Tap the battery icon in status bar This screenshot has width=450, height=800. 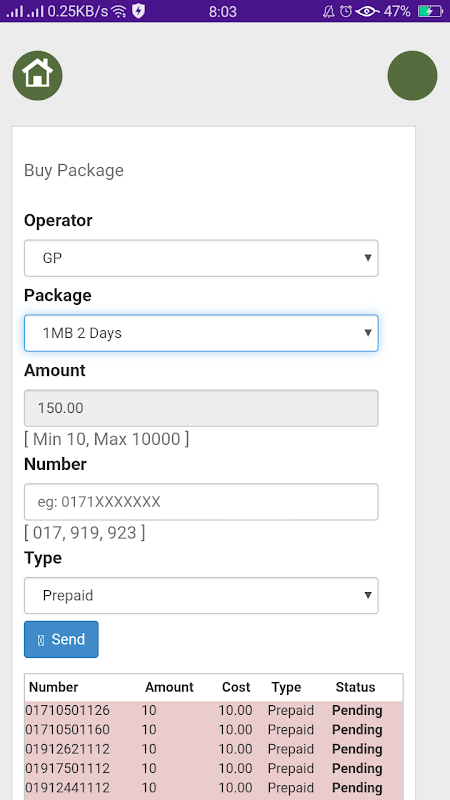pyautogui.click(x=430, y=11)
